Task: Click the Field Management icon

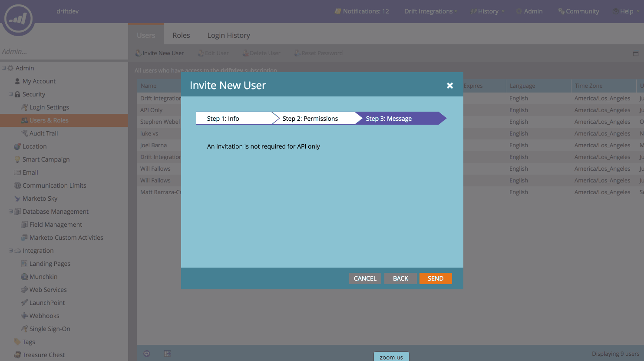Action: [24, 225]
